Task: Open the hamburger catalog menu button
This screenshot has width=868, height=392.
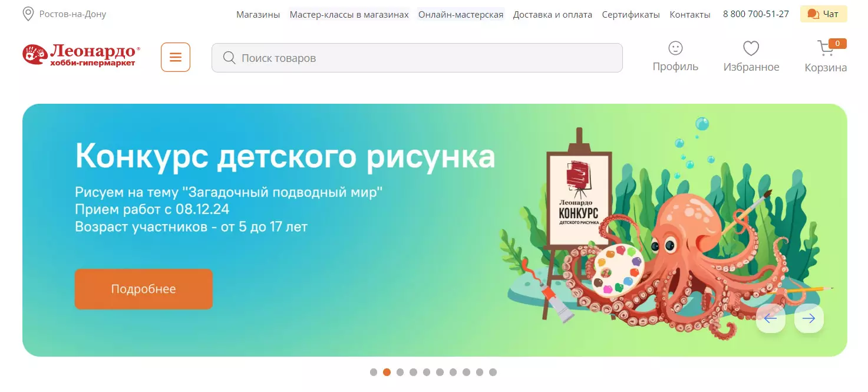Action: [176, 57]
